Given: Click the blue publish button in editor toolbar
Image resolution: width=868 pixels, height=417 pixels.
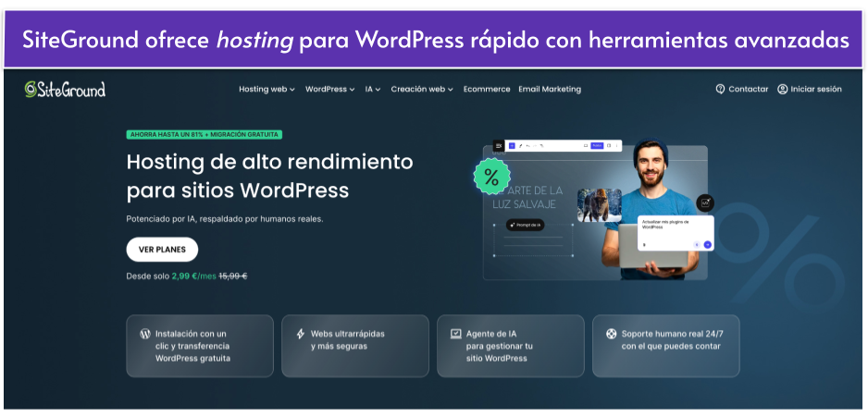Looking at the screenshot, I should click(597, 145).
